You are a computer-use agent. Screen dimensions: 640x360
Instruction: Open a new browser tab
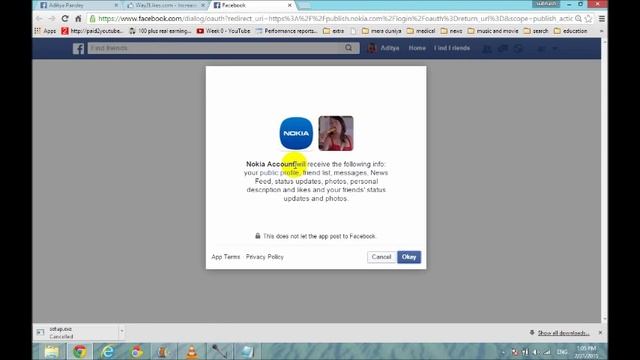304,5
